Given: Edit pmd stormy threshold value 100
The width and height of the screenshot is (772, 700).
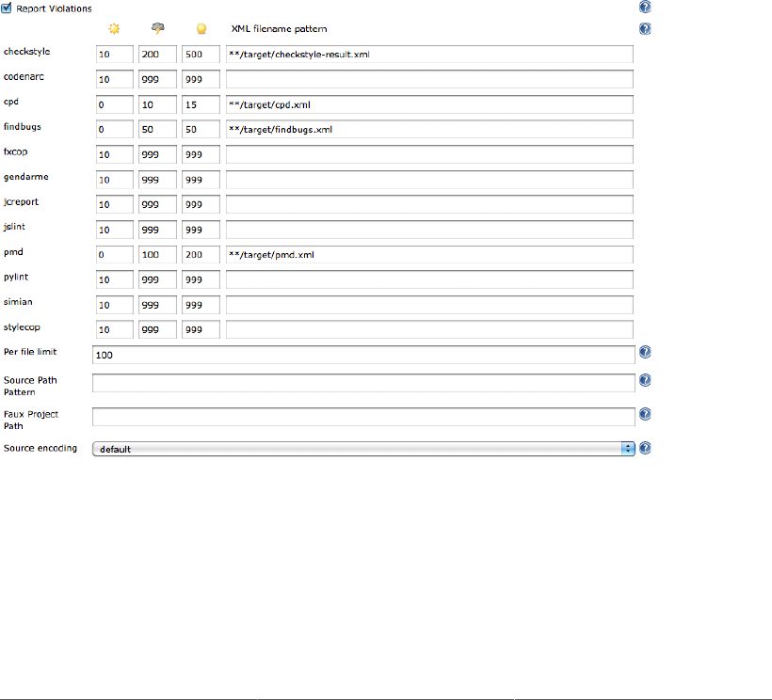Looking at the screenshot, I should tap(157, 254).
